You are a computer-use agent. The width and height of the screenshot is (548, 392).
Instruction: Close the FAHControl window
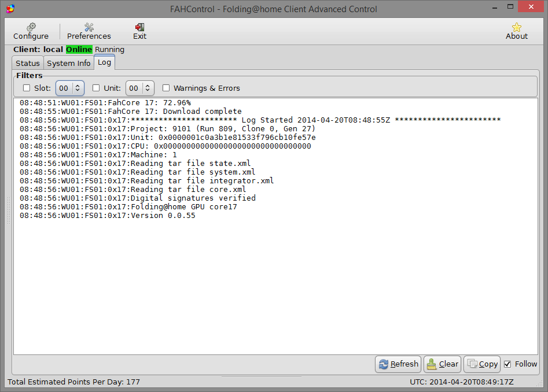click(x=531, y=6)
